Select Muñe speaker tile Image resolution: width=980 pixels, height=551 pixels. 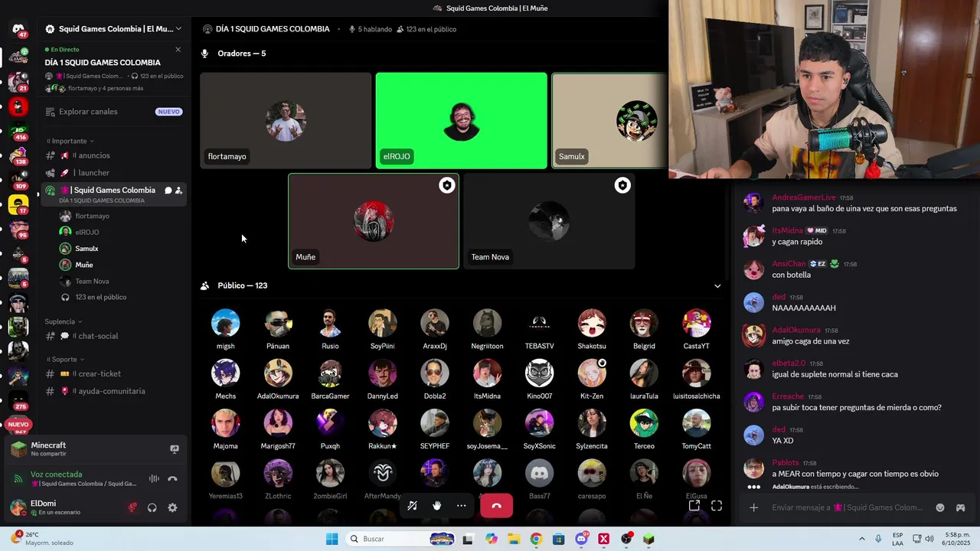[374, 221]
